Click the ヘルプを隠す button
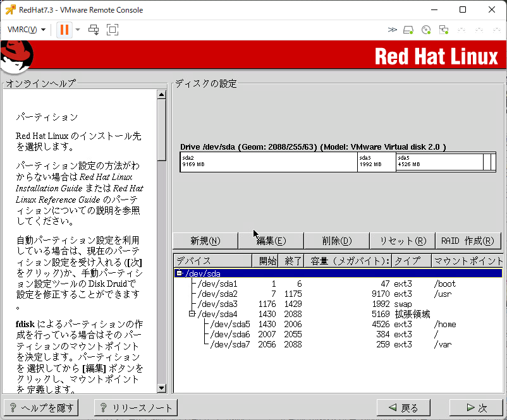 [x=41, y=408]
